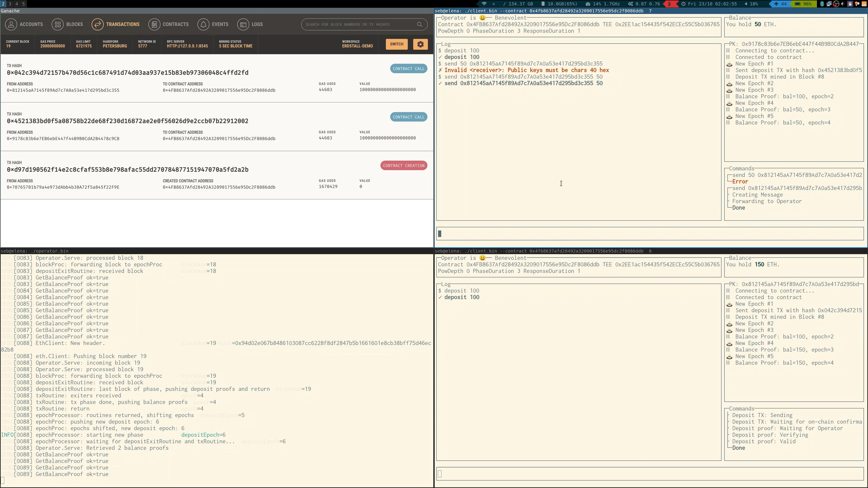Open Ganache settings gear icon

420,44
